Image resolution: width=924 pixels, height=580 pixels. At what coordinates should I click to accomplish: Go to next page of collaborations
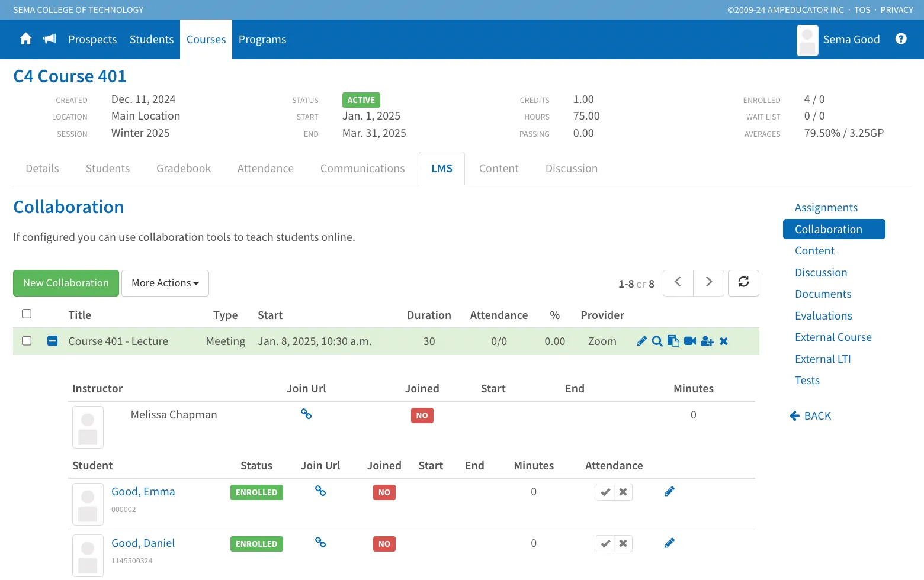709,283
